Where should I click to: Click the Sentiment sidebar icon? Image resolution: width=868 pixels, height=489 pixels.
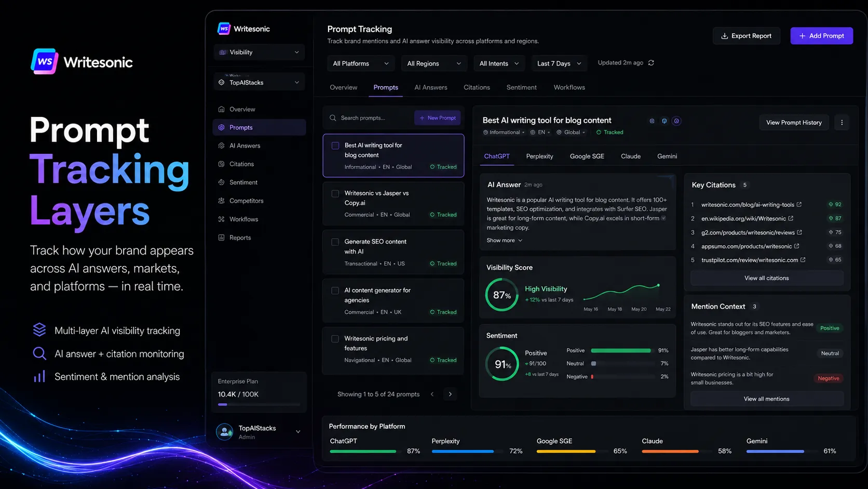[x=222, y=182]
